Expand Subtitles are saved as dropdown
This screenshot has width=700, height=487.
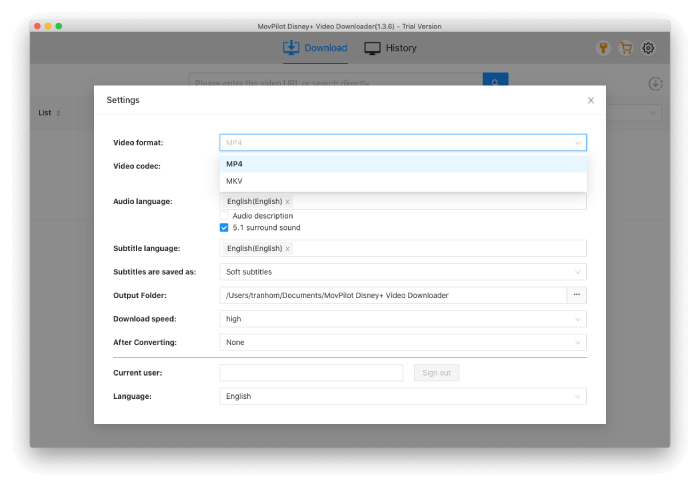tap(402, 272)
